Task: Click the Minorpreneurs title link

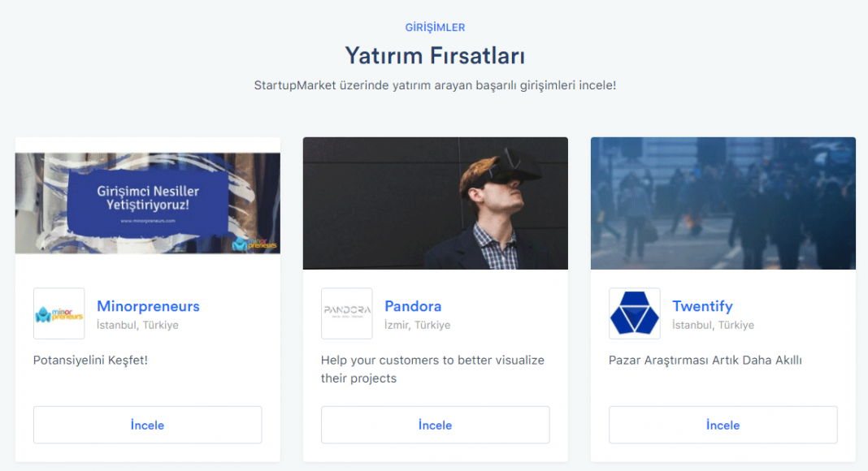Action: [x=149, y=306]
